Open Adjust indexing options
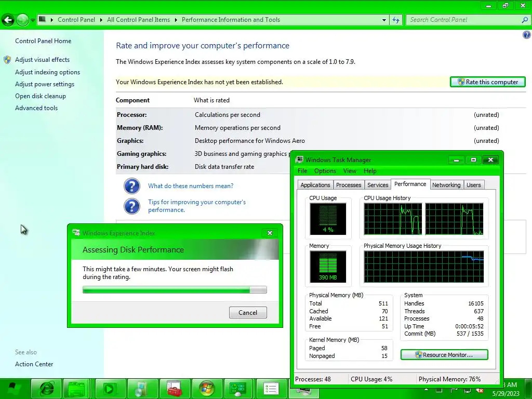Image resolution: width=532 pixels, height=399 pixels. (x=47, y=72)
